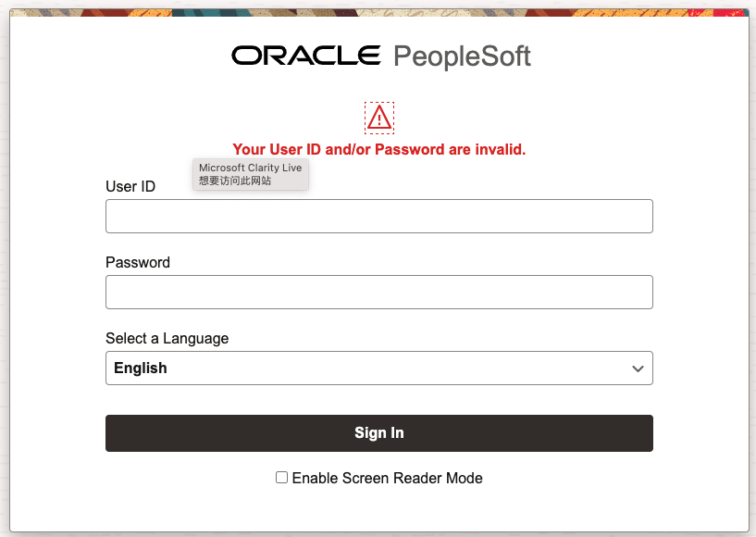Click the red warning triangle icon
756x537 pixels.
379,118
